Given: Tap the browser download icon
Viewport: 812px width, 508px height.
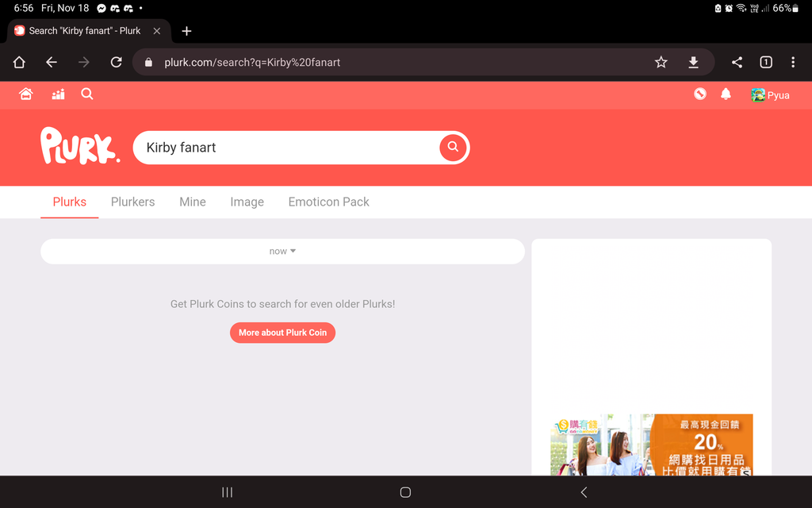Looking at the screenshot, I should click(693, 62).
